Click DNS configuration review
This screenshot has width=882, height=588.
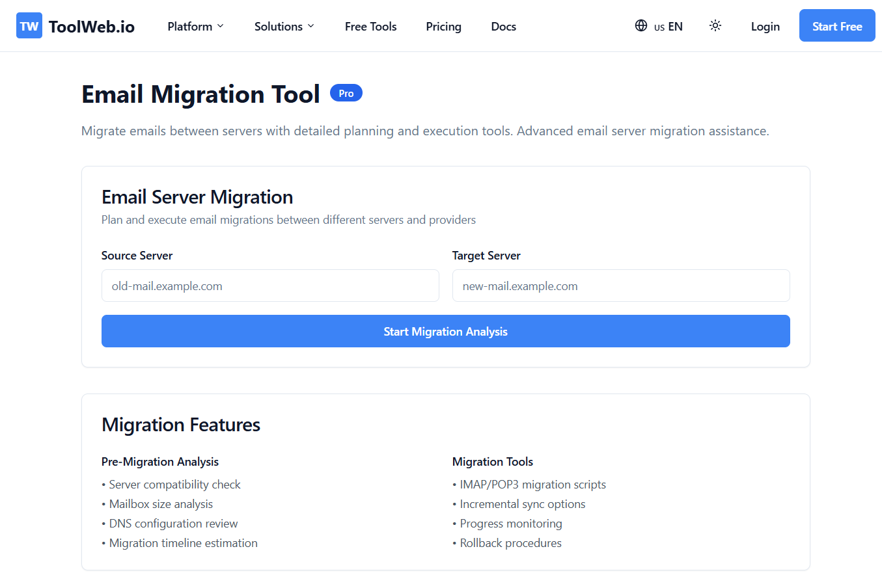point(173,523)
